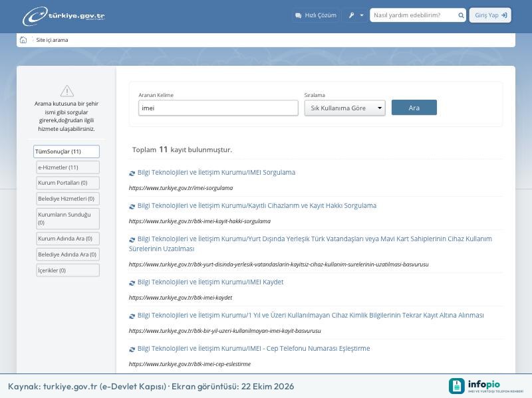Click the Hızlı Çözüm chat button

[x=315, y=15]
